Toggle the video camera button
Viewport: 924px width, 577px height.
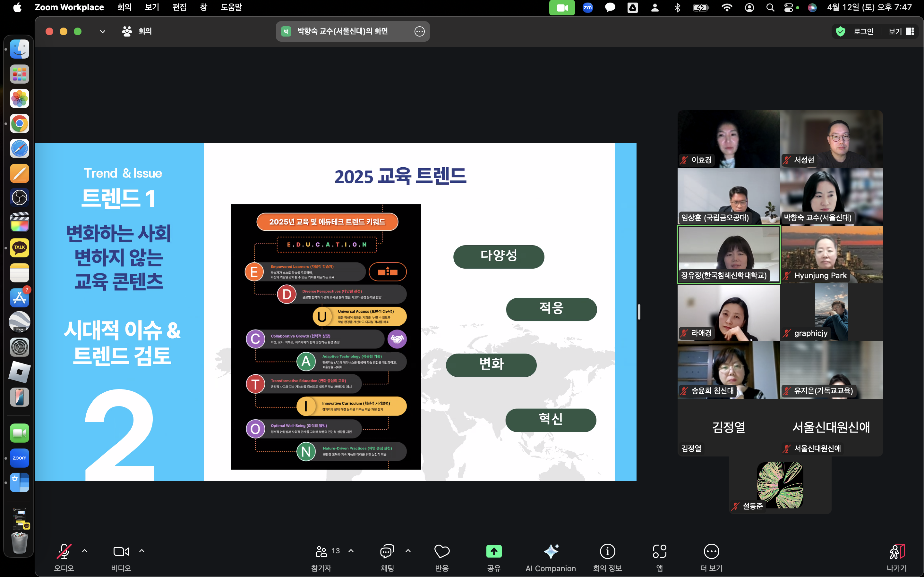pyautogui.click(x=121, y=551)
